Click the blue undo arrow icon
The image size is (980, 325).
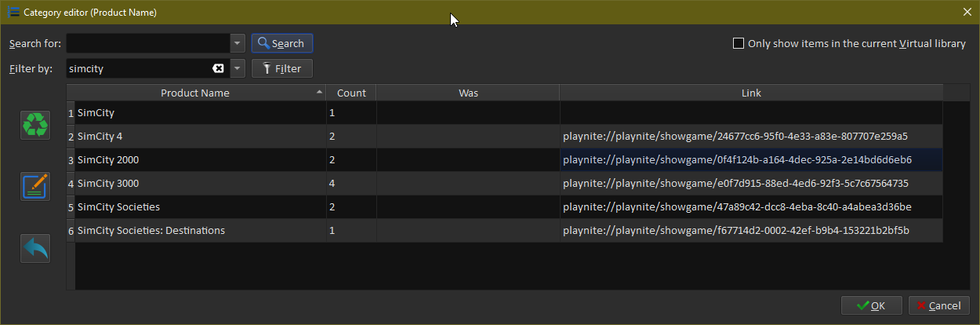pos(35,248)
